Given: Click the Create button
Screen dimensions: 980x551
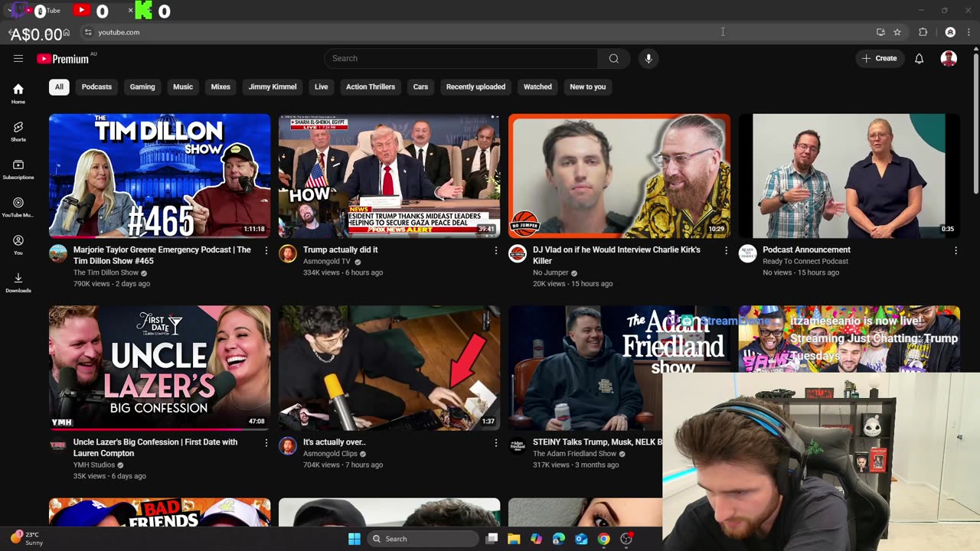Looking at the screenshot, I should 879,58.
